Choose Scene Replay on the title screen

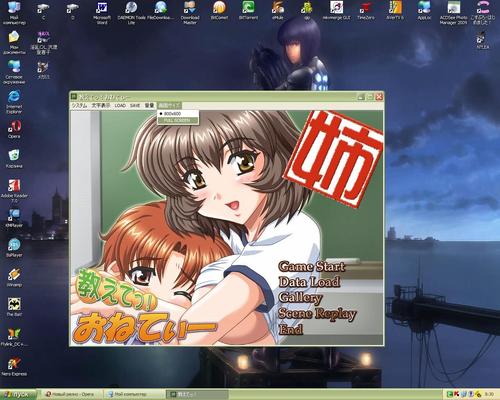point(317,314)
